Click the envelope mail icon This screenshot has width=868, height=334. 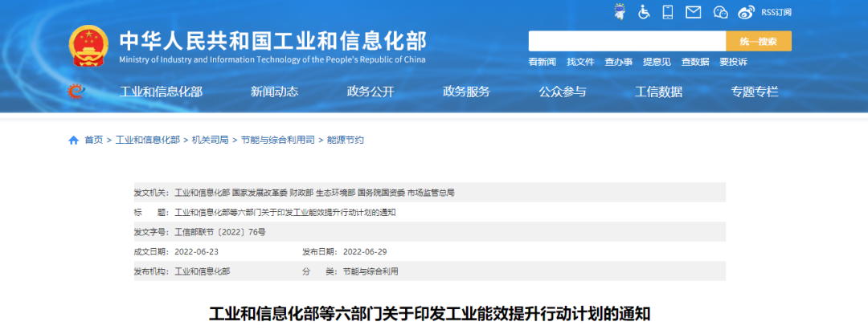click(x=693, y=11)
